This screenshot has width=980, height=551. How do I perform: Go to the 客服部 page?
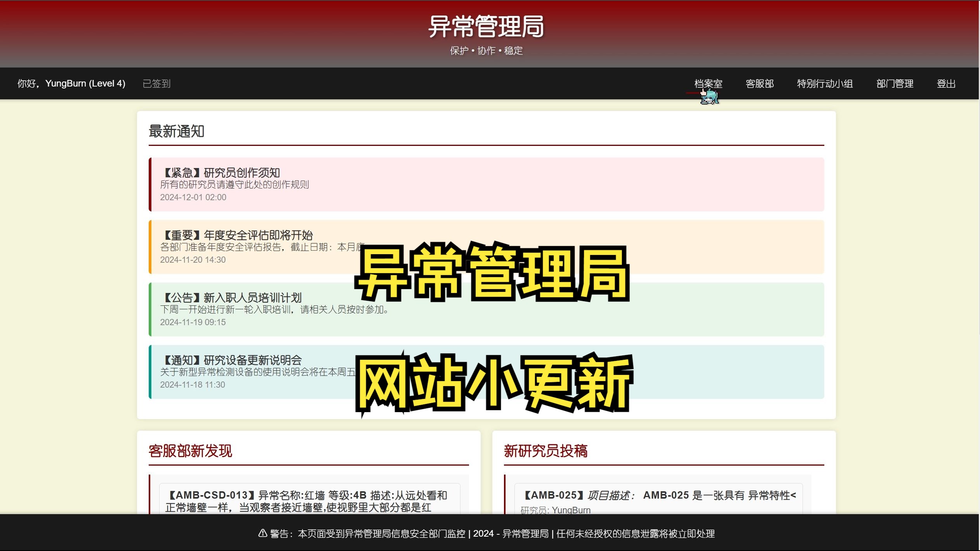(759, 83)
